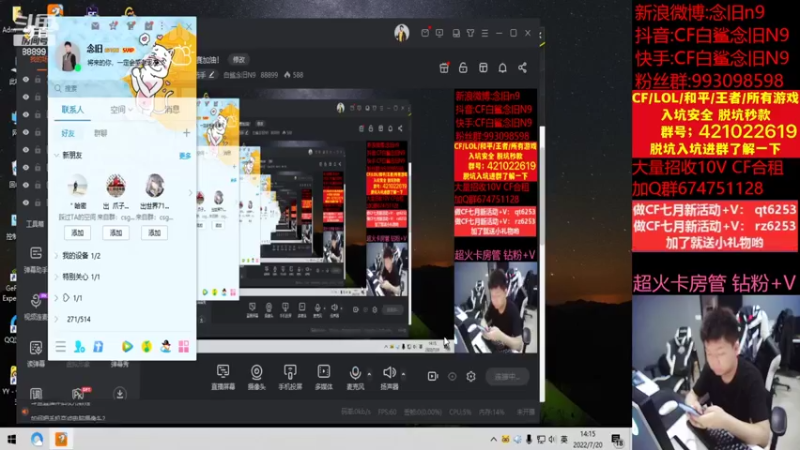Open the Windows Start menu
This screenshot has width=800, height=450.
[x=11, y=439]
